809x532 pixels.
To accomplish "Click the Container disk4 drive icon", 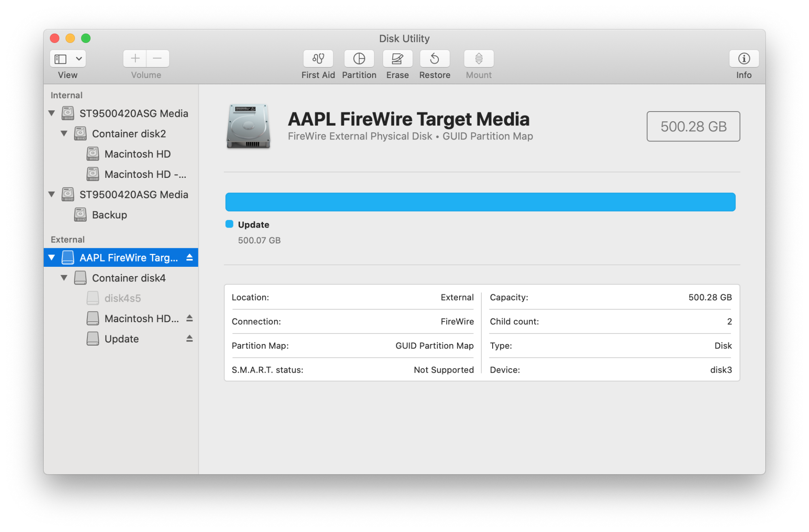I will [x=80, y=278].
